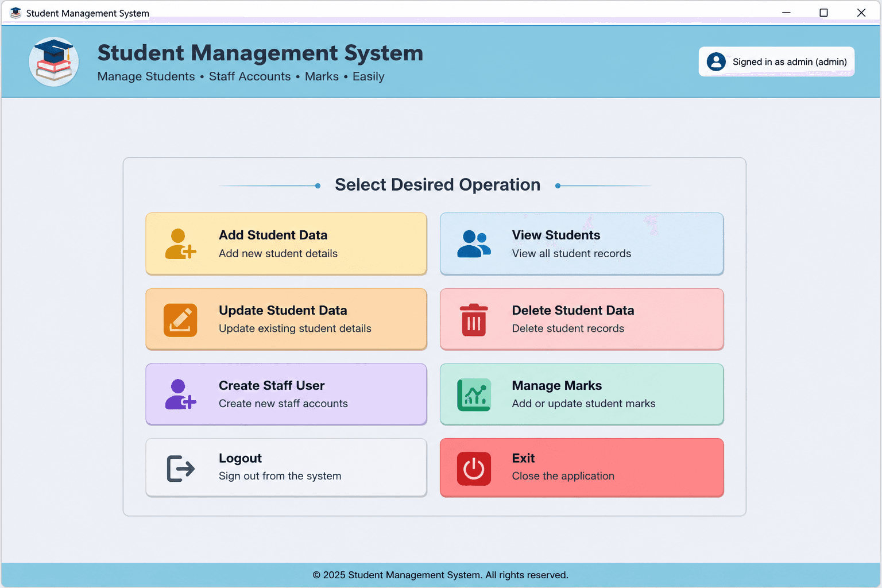Click the Manage Marks chart icon

pos(474,395)
